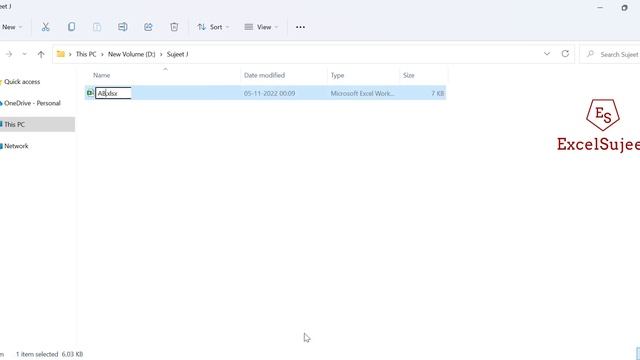Click New Volume (D:) breadcrumb
The height and width of the screenshot is (360, 640).
click(x=131, y=54)
